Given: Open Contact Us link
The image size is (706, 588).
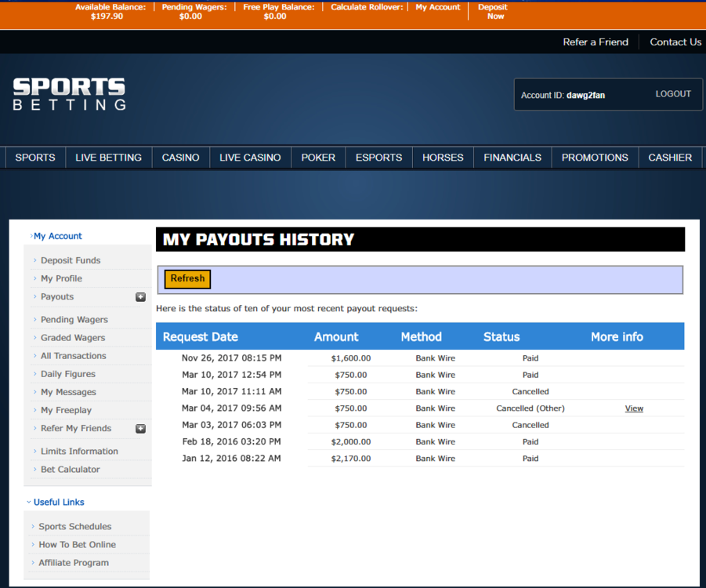Looking at the screenshot, I should click(675, 42).
